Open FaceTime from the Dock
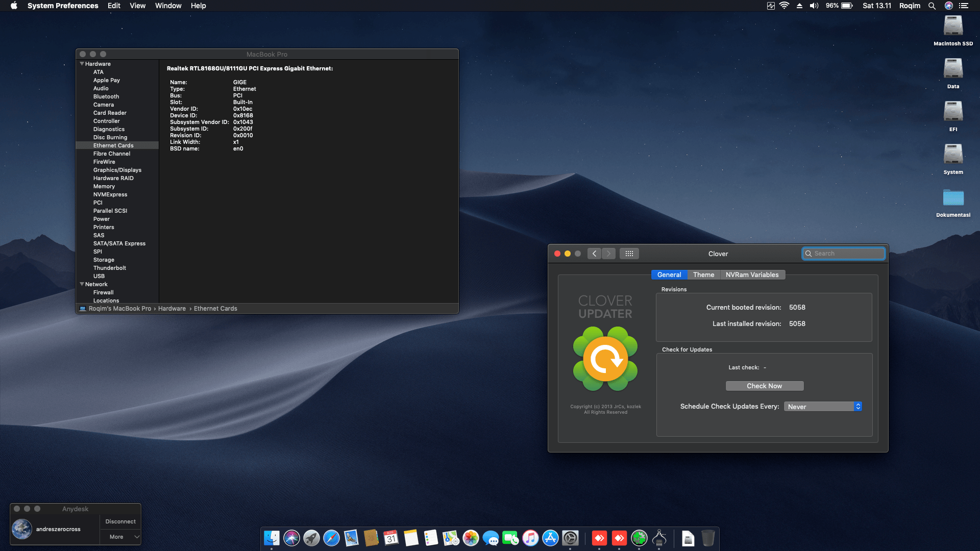The image size is (980, 551). 510,538
